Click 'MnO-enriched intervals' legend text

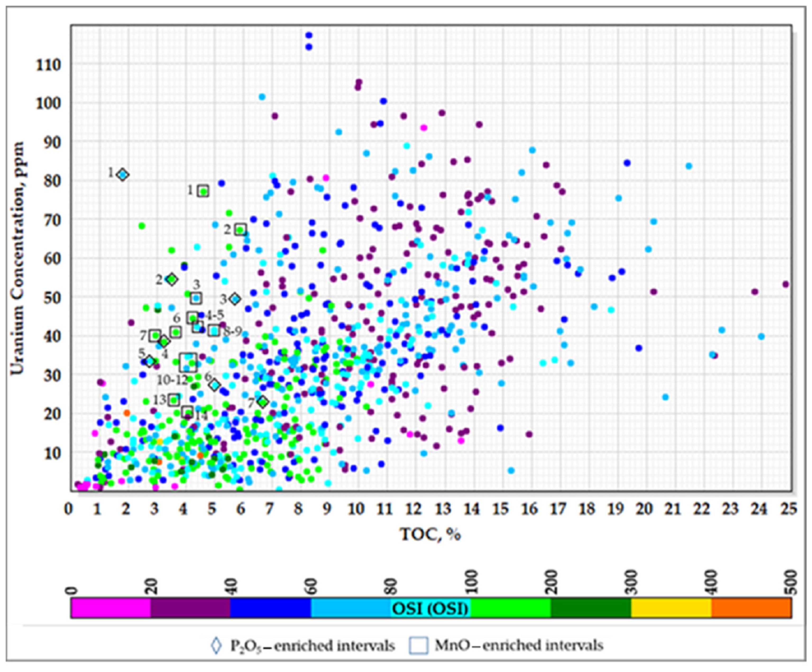(519, 645)
